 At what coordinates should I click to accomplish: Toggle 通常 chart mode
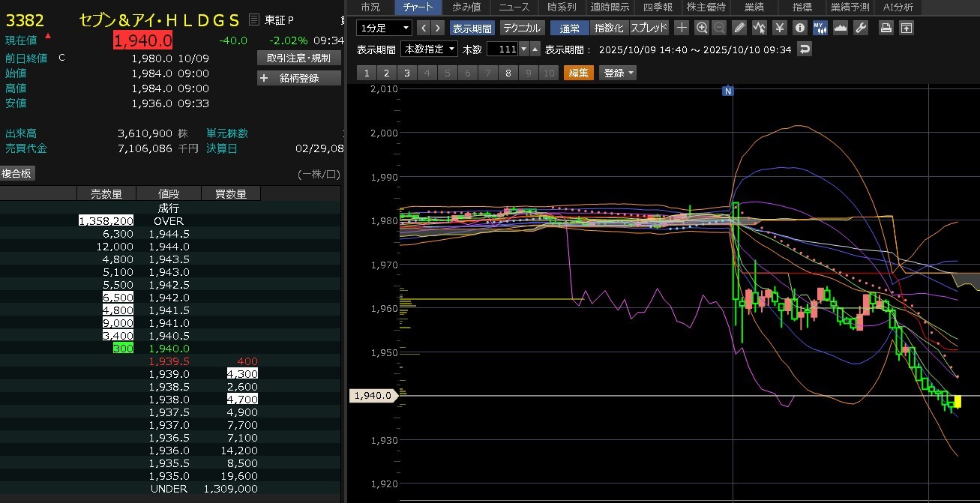pyautogui.click(x=569, y=28)
